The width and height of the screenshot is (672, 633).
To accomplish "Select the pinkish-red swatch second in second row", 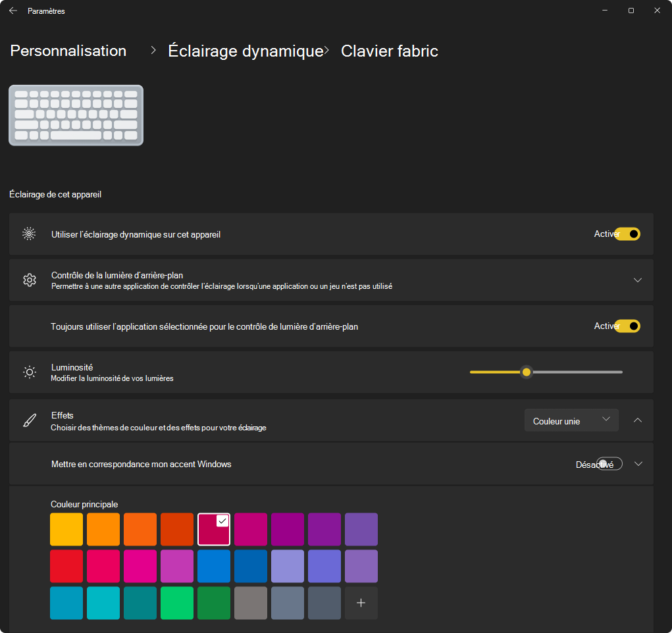I will pos(103,566).
